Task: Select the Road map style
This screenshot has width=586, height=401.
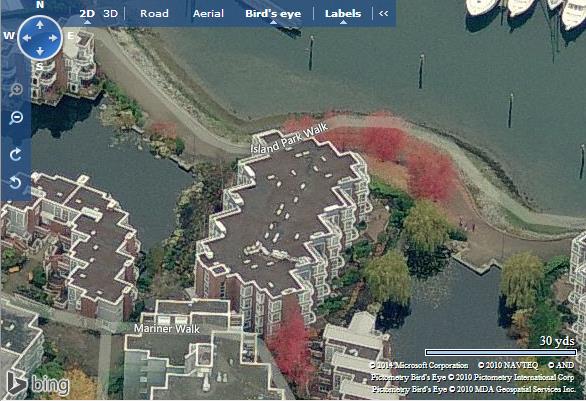Action: pos(154,14)
